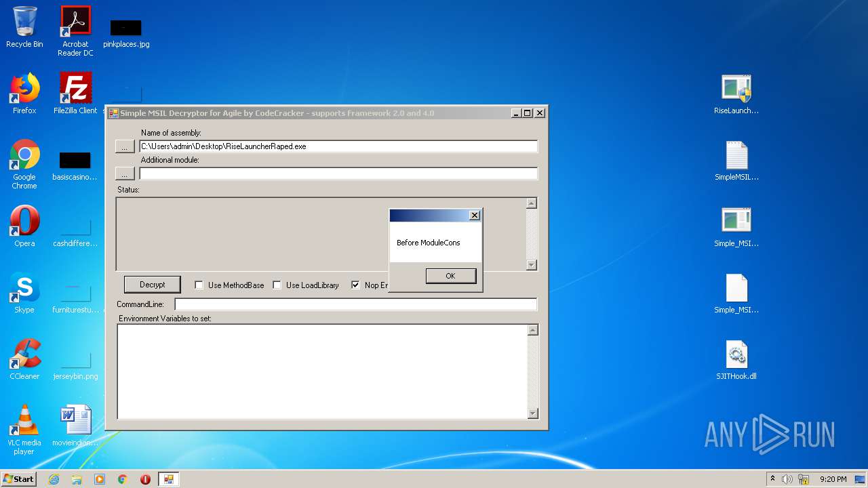Open Windows Media Player taskbar icon
The image size is (868, 488).
coord(100,479)
